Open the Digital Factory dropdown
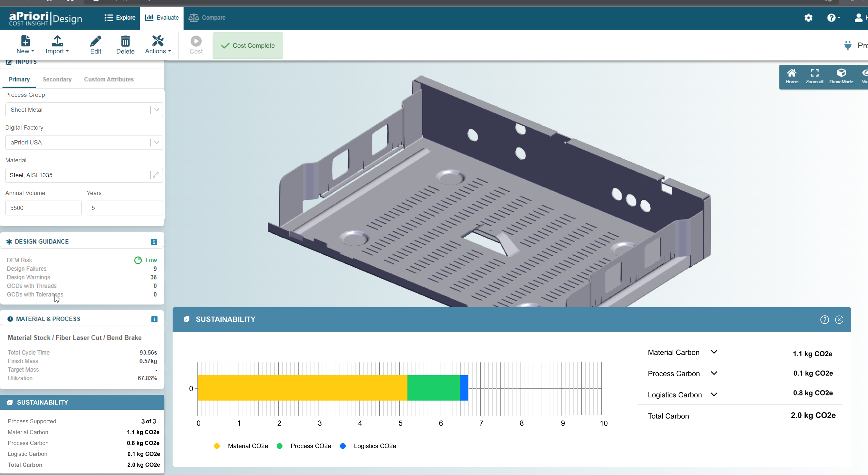868x475 pixels. (156, 142)
